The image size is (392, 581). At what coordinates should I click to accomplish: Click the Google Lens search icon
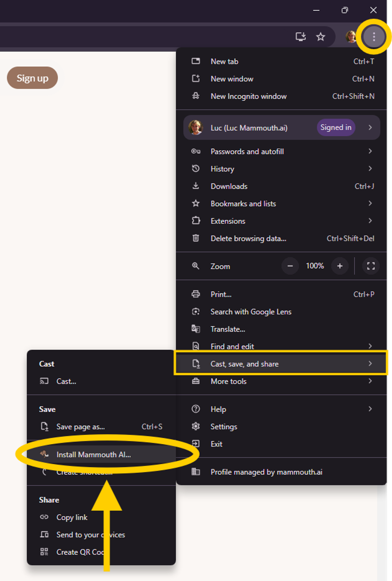click(x=196, y=312)
